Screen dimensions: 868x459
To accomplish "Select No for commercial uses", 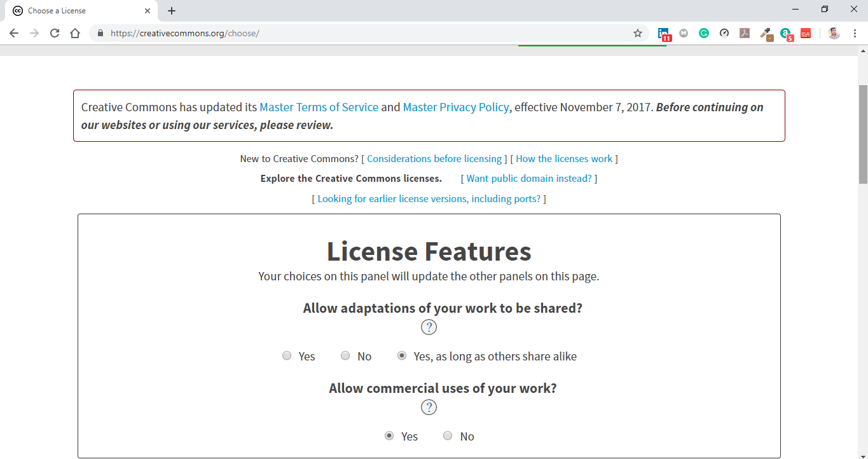I will pos(448,436).
